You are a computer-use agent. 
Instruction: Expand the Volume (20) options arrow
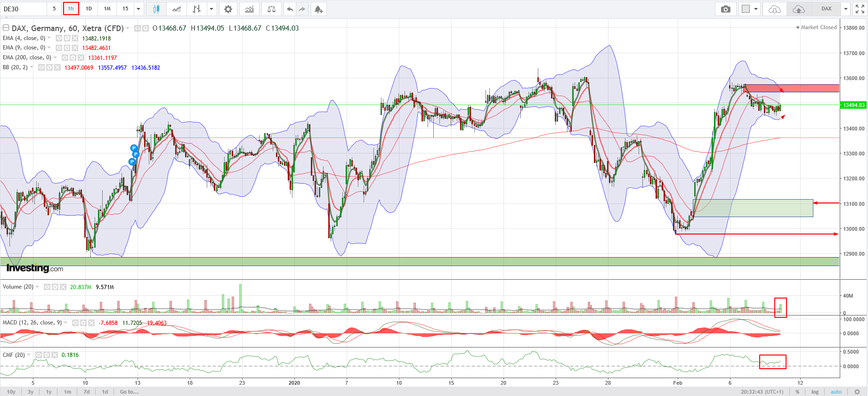(x=37, y=287)
